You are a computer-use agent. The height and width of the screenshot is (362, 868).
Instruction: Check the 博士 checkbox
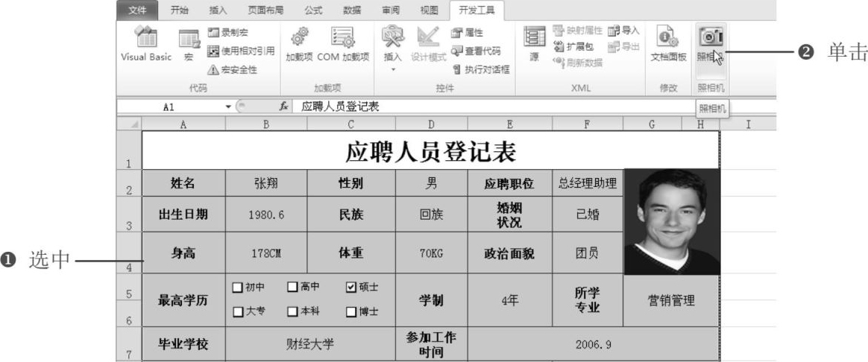tap(351, 311)
